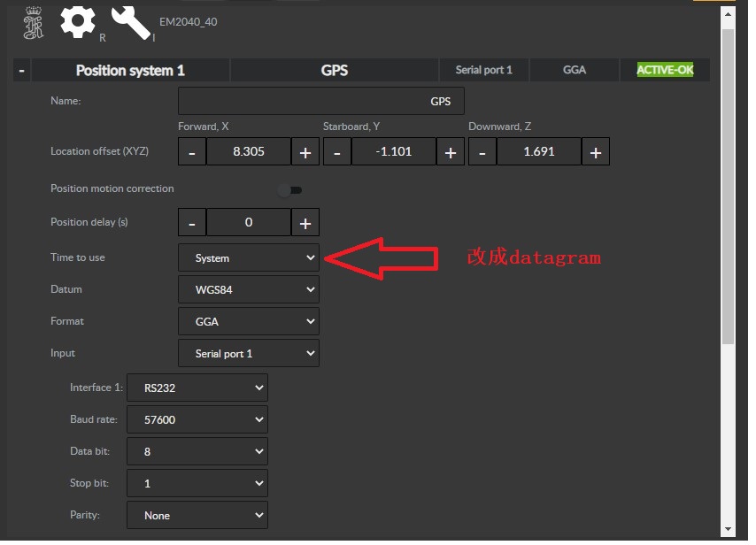Click the GGA header cell
Image resolution: width=756 pixels, height=545 pixels.
[x=575, y=71]
